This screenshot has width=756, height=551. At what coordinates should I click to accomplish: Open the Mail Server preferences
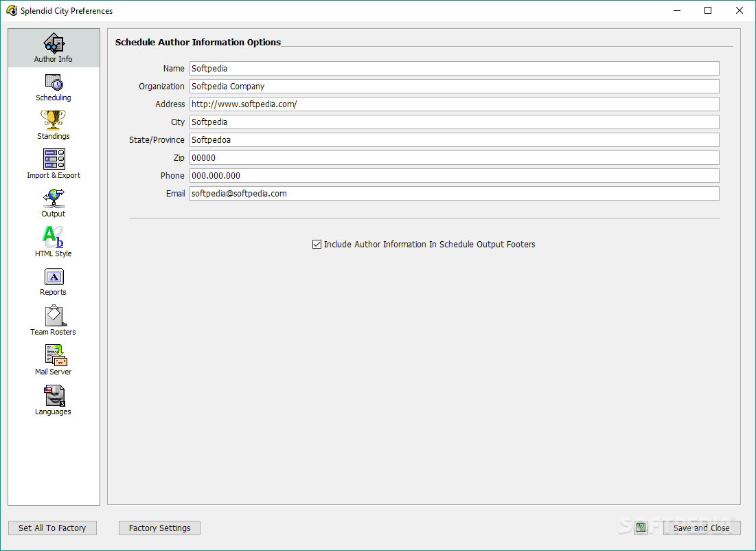54,361
